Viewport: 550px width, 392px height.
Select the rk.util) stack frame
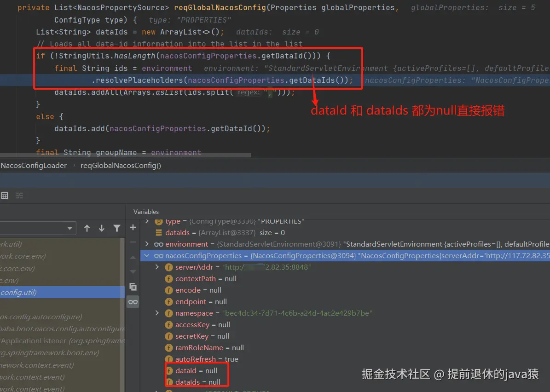tap(60, 244)
